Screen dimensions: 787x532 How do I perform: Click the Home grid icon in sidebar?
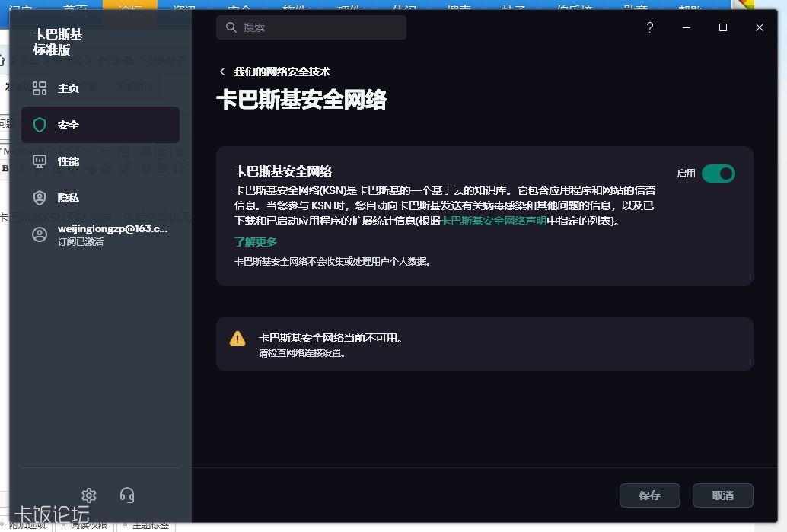point(40,88)
